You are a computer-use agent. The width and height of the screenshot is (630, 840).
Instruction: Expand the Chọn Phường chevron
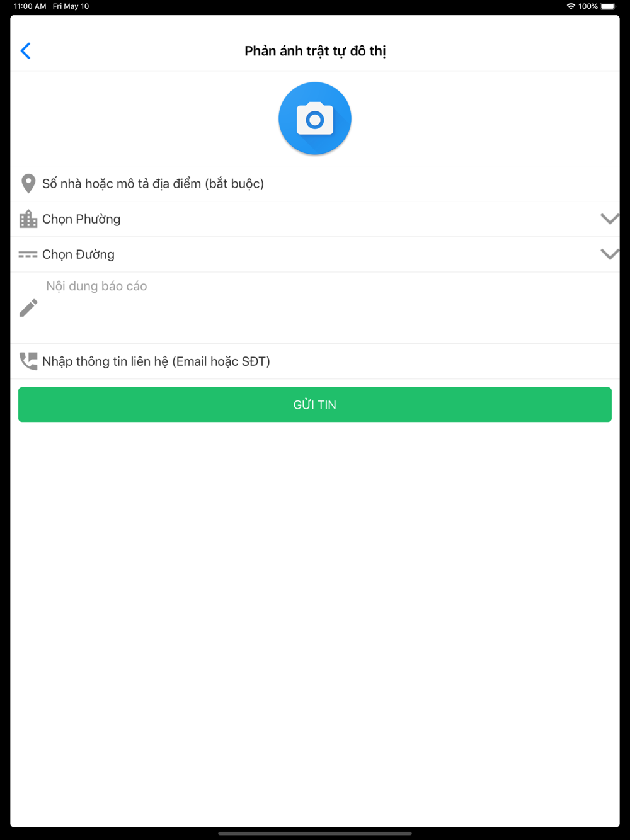pos(609,219)
